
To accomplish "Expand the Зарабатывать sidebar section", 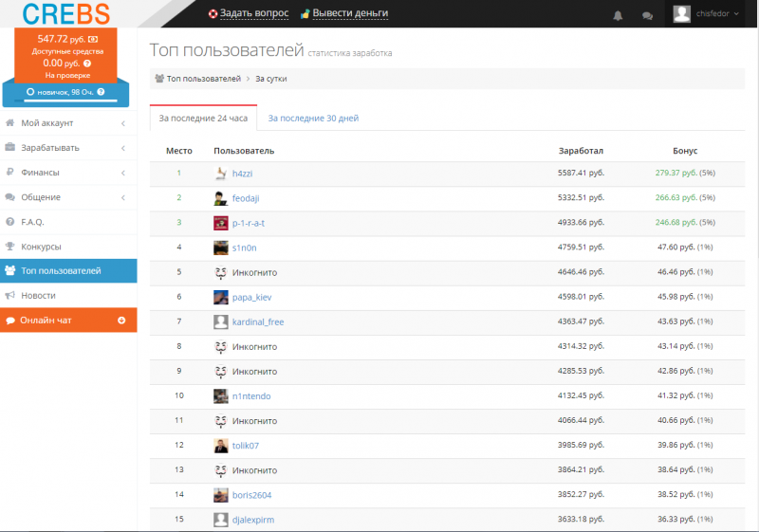I will [68, 148].
